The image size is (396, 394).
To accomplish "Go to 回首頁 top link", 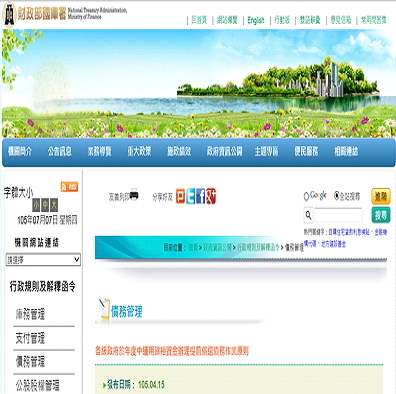I will (x=199, y=20).
